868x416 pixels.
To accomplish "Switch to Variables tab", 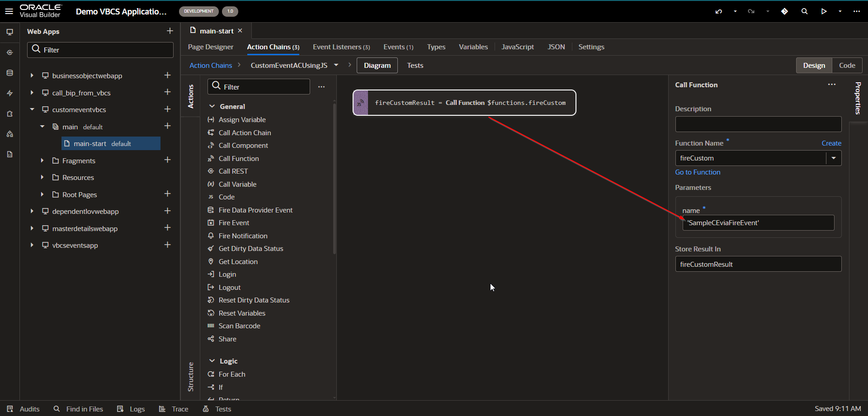I will (473, 47).
